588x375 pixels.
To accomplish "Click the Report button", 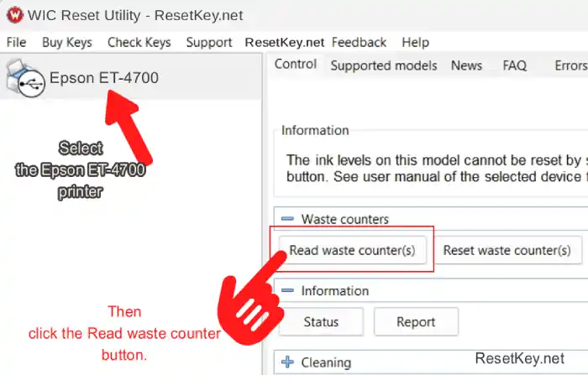I will coord(416,322).
